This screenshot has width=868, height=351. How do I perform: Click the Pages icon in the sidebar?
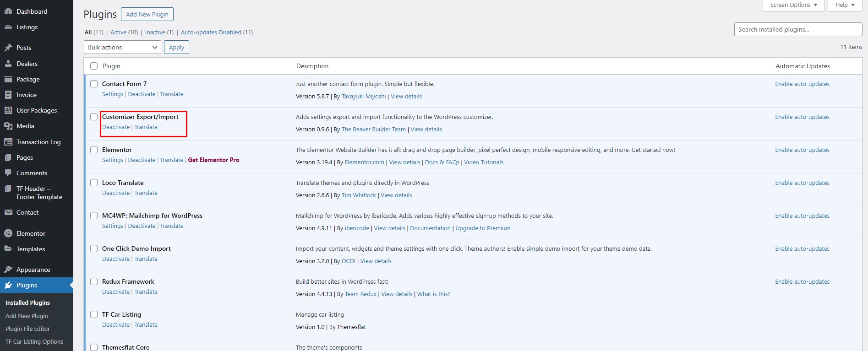tap(8, 157)
